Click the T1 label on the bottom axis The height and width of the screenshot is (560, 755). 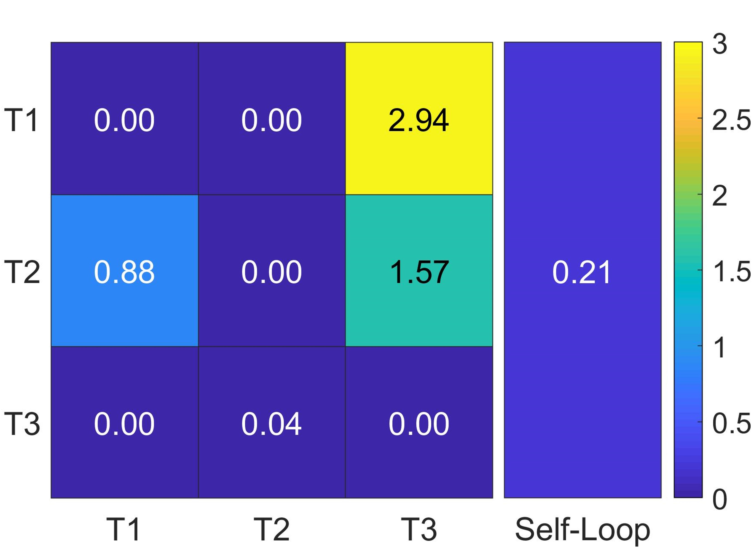pos(123,529)
